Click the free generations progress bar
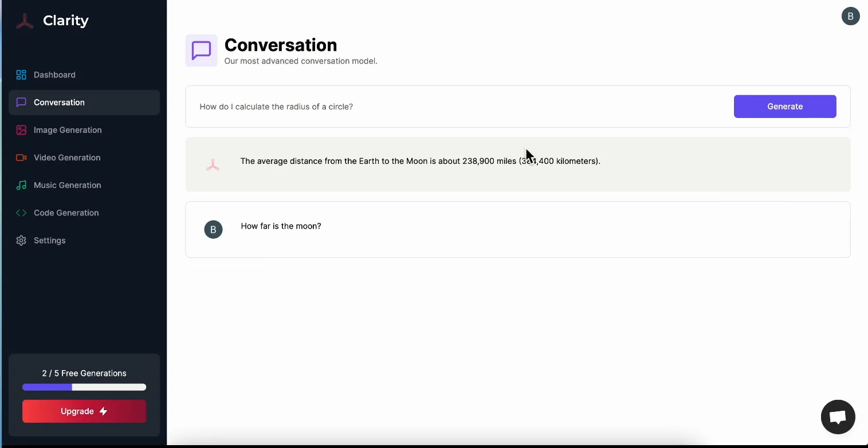868x448 pixels. [x=84, y=387]
